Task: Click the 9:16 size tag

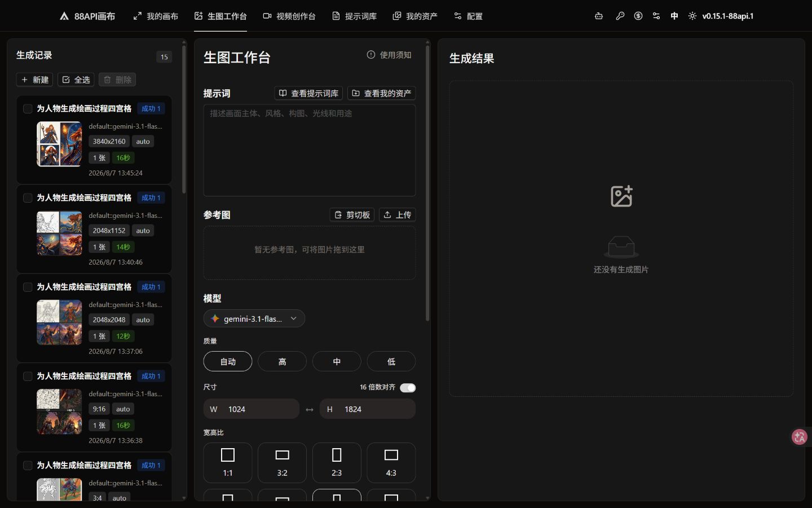Action: (x=99, y=409)
